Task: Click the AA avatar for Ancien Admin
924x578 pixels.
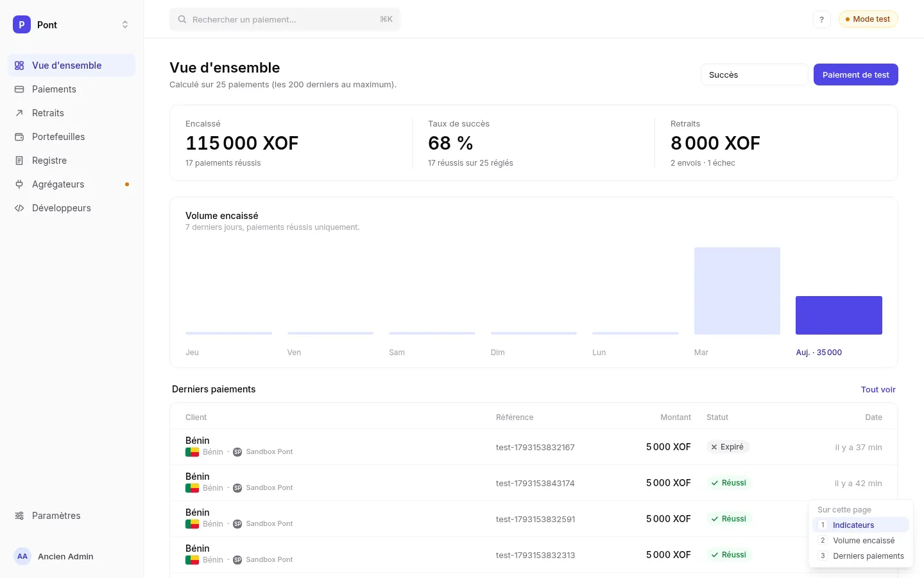Action: tap(22, 556)
